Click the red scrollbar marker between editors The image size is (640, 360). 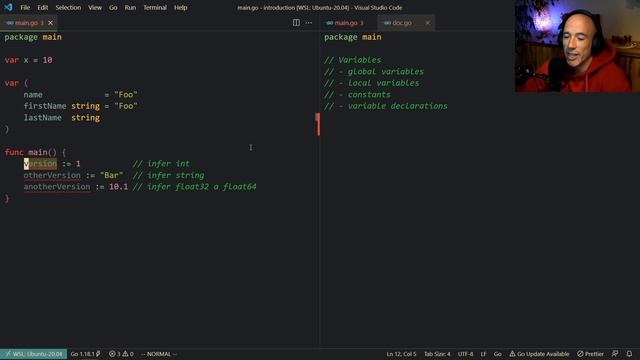(x=318, y=124)
